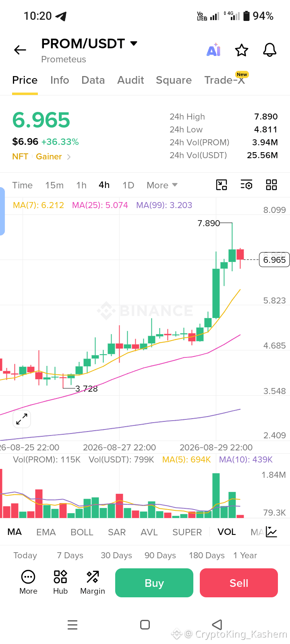Select the 1 Year range

tap(245, 555)
